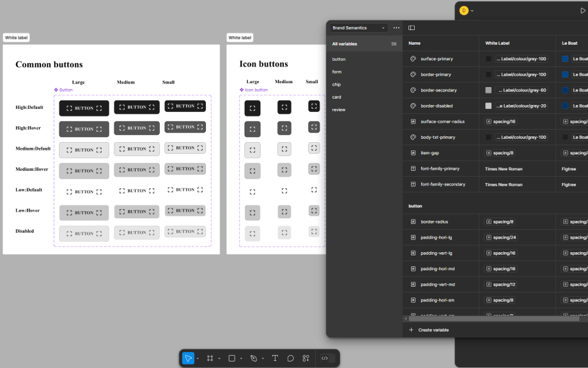Click color type icon of surface-primary
This screenshot has width=588, height=368.
(413, 59)
